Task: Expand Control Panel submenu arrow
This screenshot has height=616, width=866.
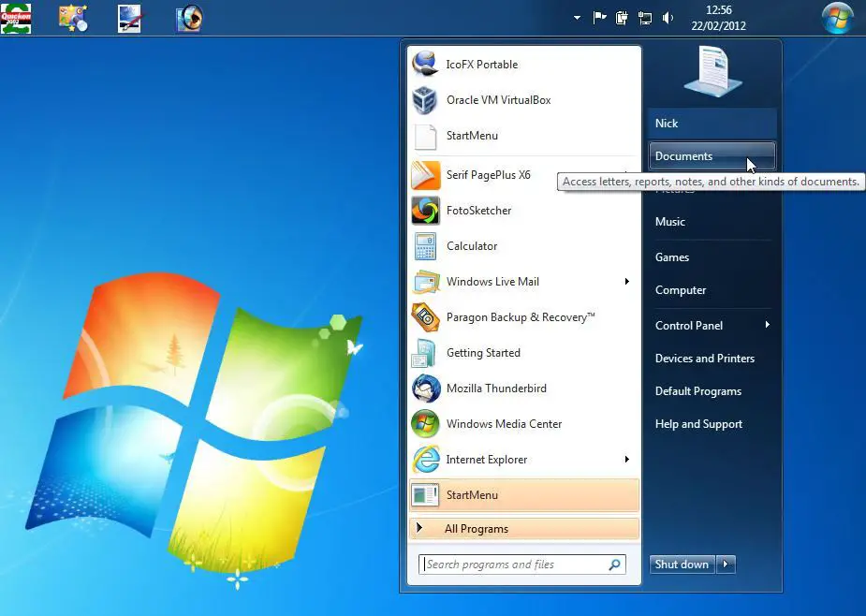Action: coord(767,325)
